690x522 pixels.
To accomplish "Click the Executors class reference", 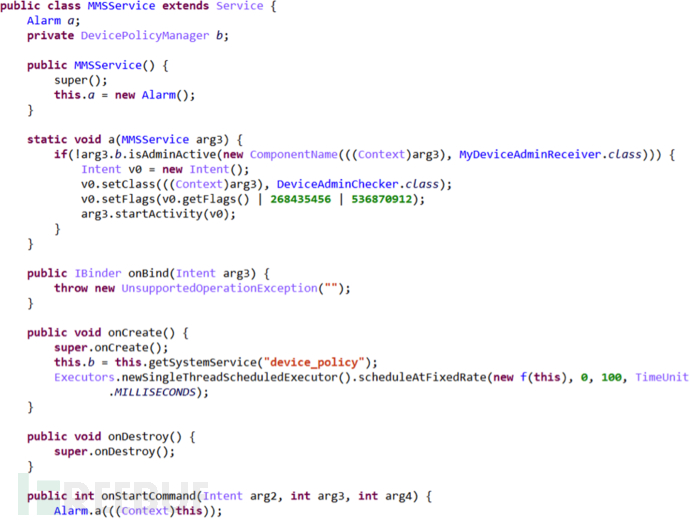I will click(x=84, y=377).
